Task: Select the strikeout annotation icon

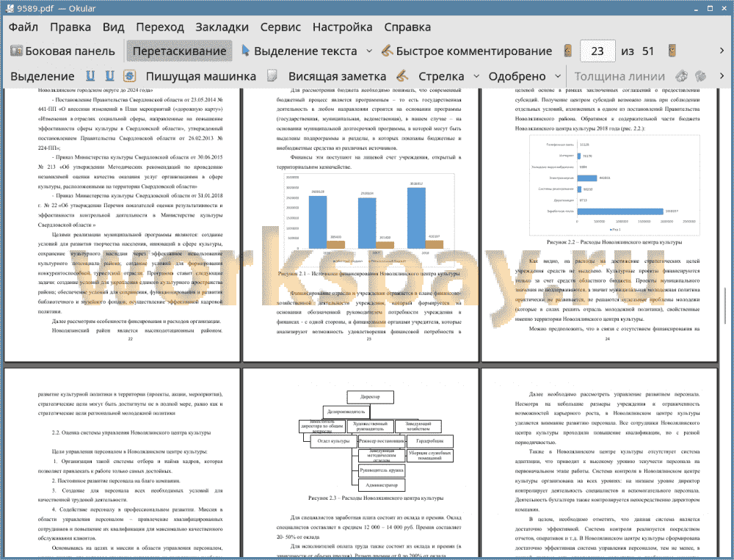Action: [130, 76]
